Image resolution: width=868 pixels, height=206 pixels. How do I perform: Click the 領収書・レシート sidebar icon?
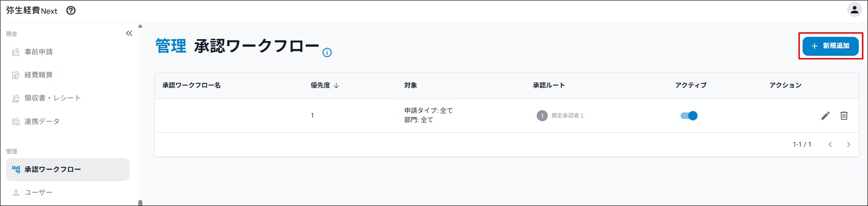click(x=16, y=98)
